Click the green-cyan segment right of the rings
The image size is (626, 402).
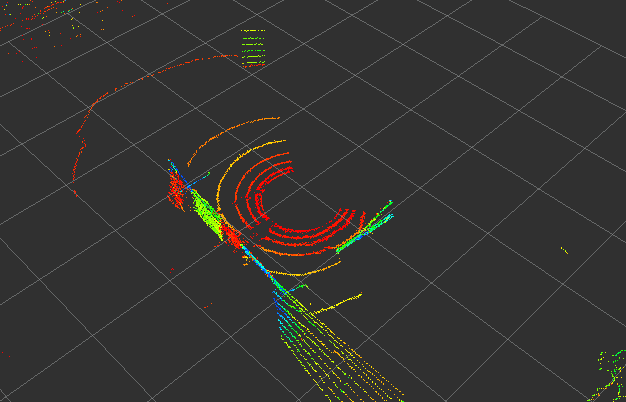click(x=363, y=230)
